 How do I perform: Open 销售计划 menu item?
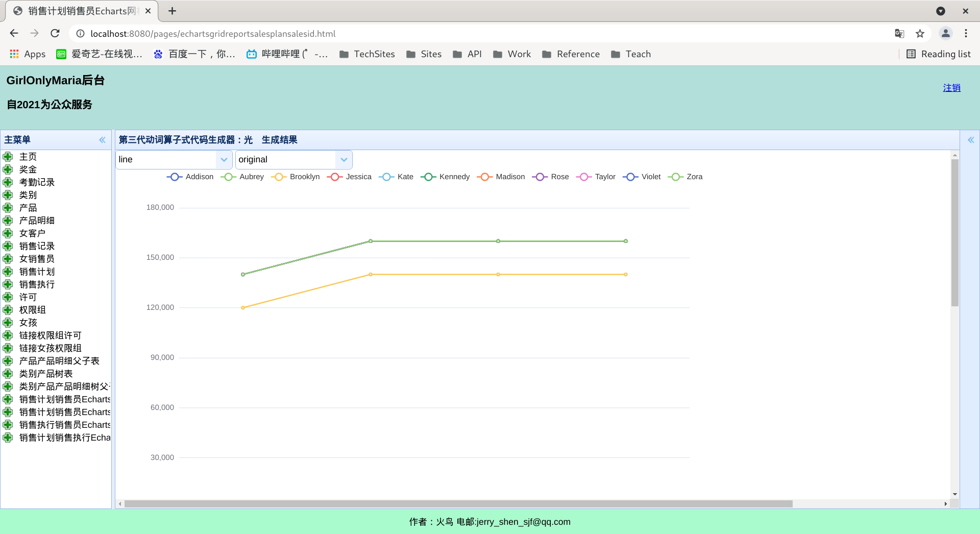point(37,272)
